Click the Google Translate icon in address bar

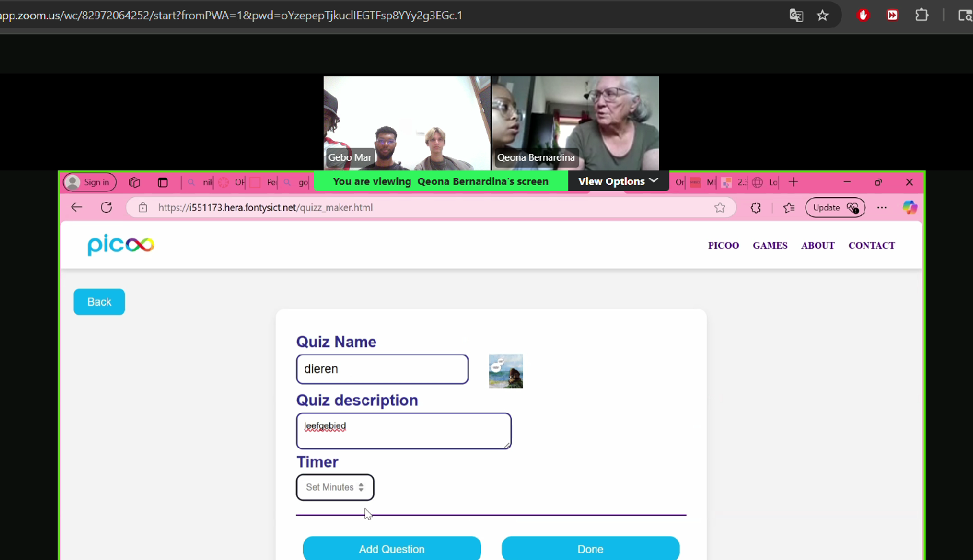point(796,15)
